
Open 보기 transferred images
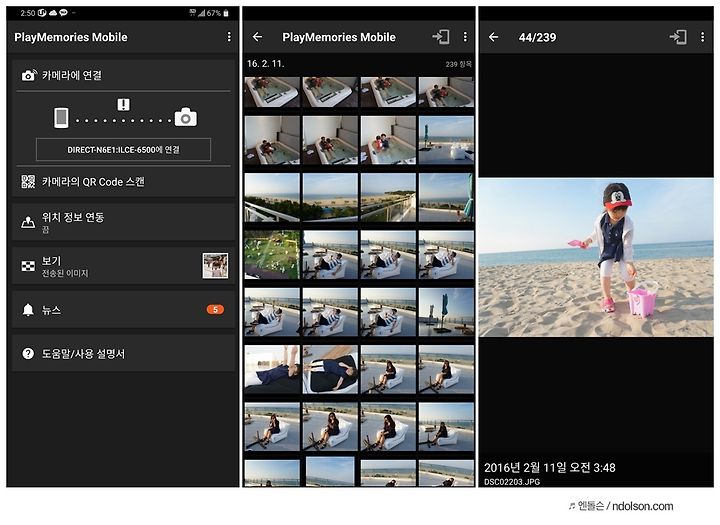pyautogui.click(x=123, y=266)
